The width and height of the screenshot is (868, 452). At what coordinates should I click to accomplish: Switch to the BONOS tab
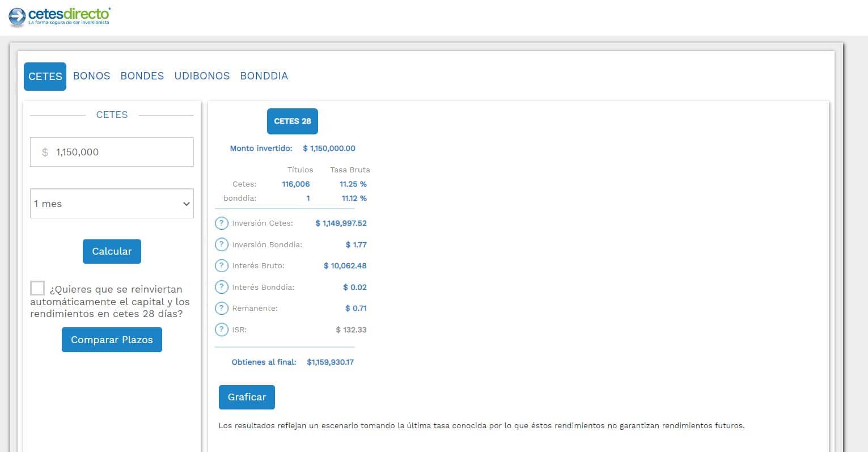[92, 76]
